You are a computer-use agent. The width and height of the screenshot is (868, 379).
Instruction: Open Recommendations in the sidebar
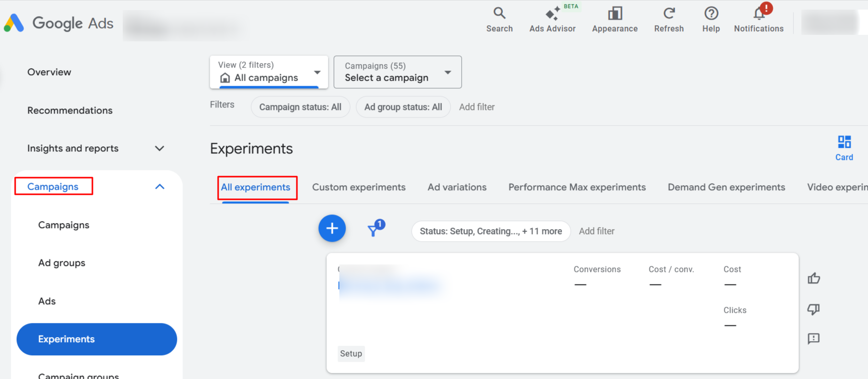click(70, 111)
